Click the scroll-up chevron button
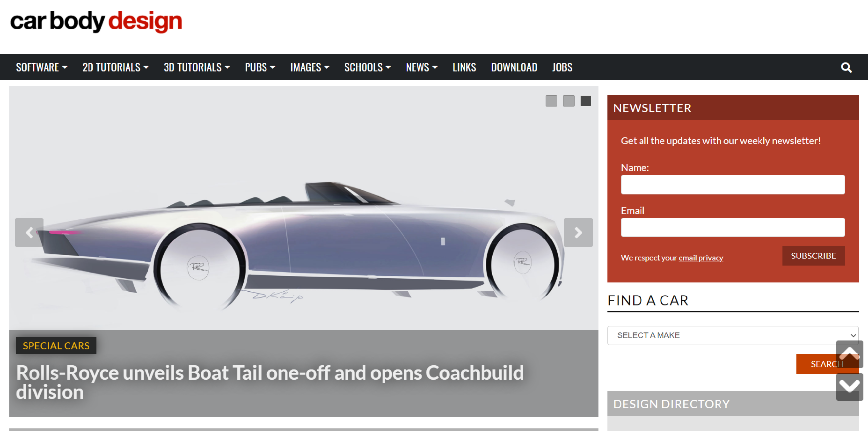 [849, 354]
